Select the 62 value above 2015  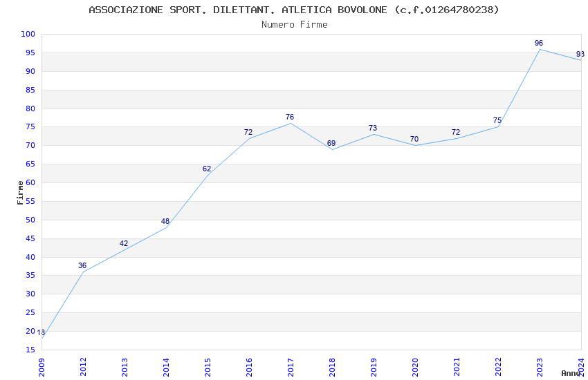point(207,169)
